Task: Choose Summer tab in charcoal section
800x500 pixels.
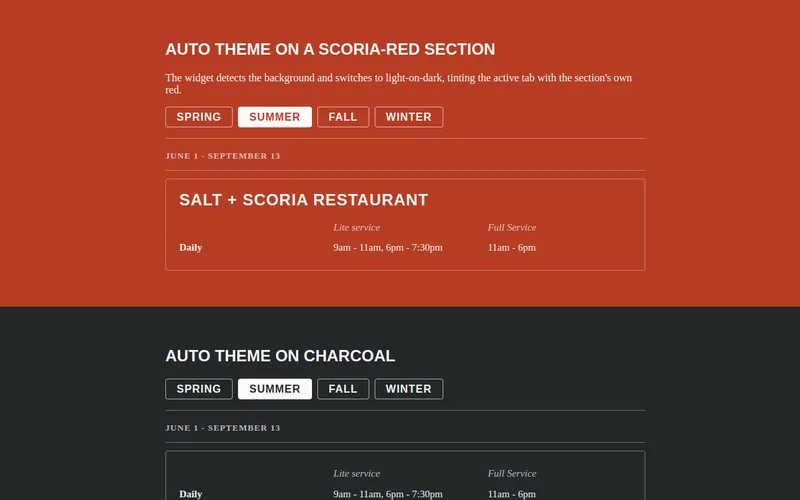Action: [x=274, y=389]
